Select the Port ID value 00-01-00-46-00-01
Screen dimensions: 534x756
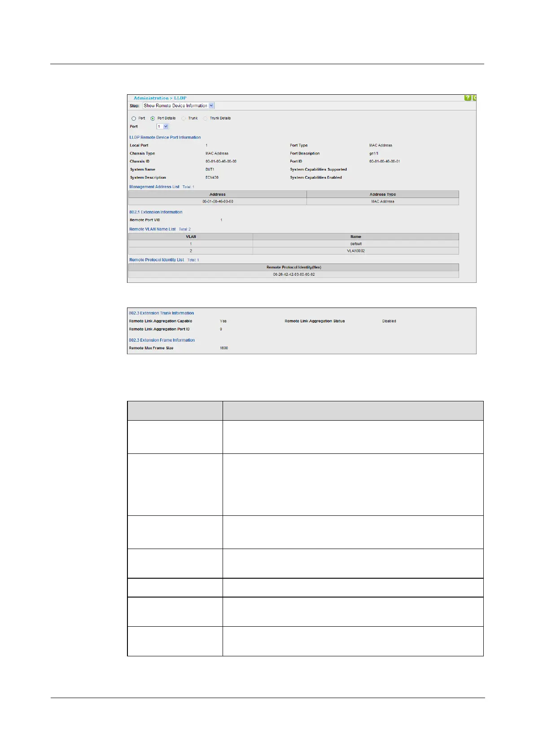tap(385, 162)
